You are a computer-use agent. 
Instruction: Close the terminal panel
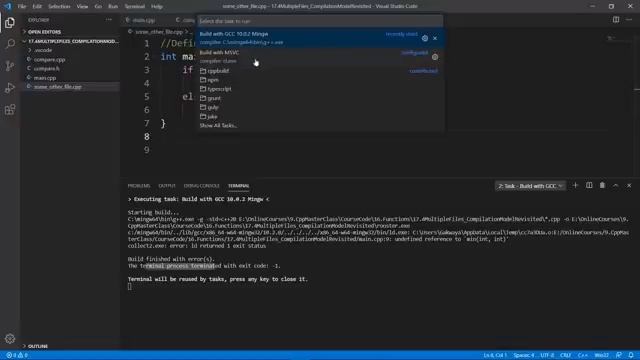pos(629,185)
